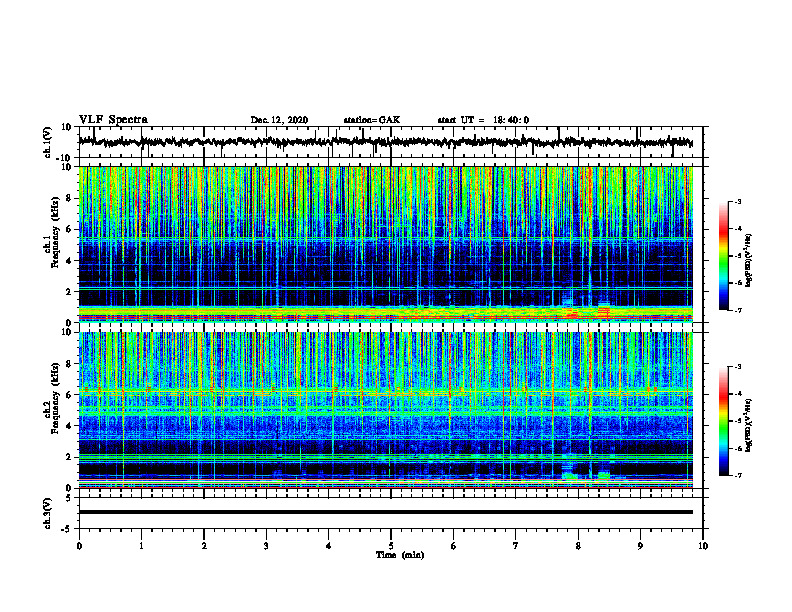The width and height of the screenshot is (792, 612).
Task: Click the ch.1 colorbar log(PSD) label
Action: (x=750, y=261)
